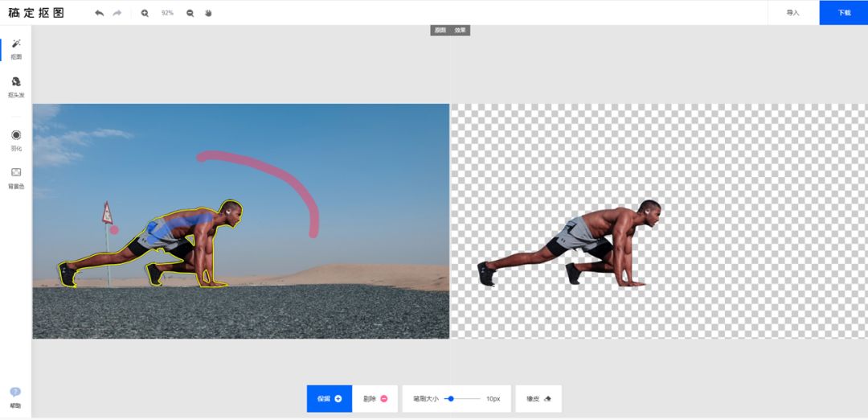This screenshot has height=420, width=868.
Task: Click the redo arrow in top toolbar
Action: click(x=117, y=13)
